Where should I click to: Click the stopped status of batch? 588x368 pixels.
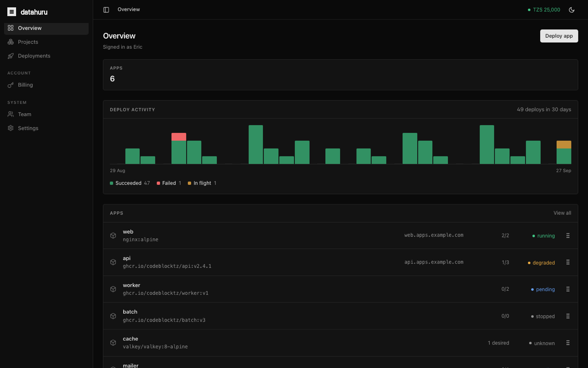coord(543,316)
